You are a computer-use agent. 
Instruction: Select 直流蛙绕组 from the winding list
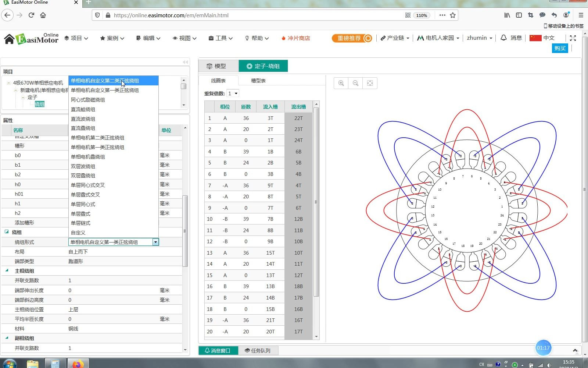click(83, 109)
